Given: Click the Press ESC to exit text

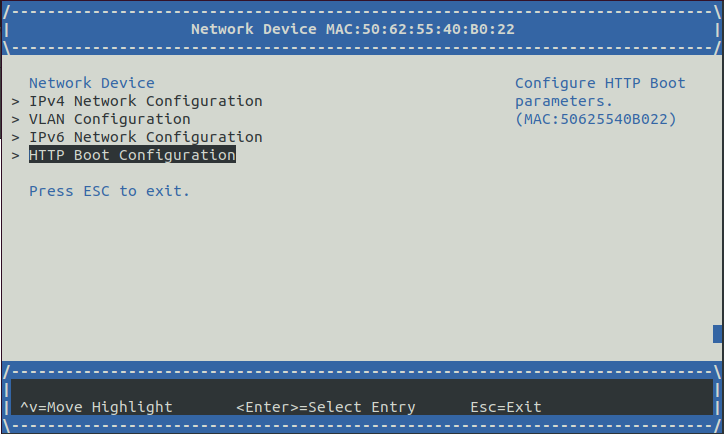Looking at the screenshot, I should click(x=109, y=191).
